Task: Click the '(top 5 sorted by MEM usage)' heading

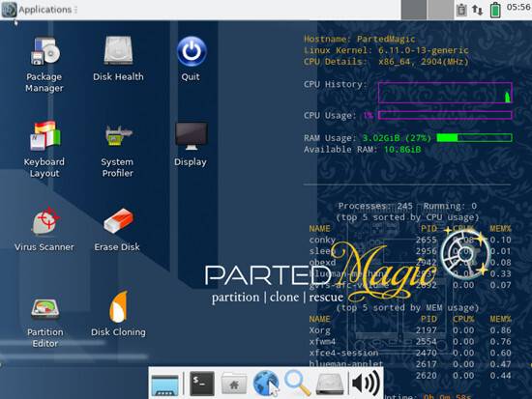Action: 407,308
